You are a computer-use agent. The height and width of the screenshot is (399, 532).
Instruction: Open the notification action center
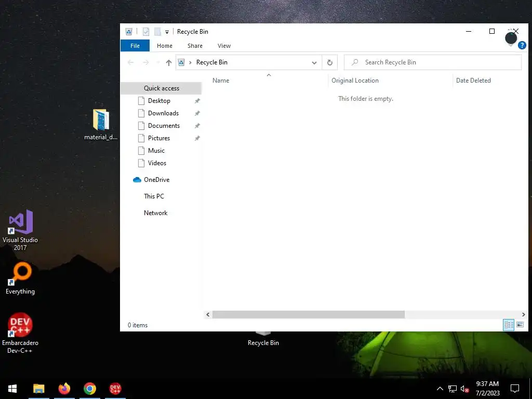click(515, 389)
